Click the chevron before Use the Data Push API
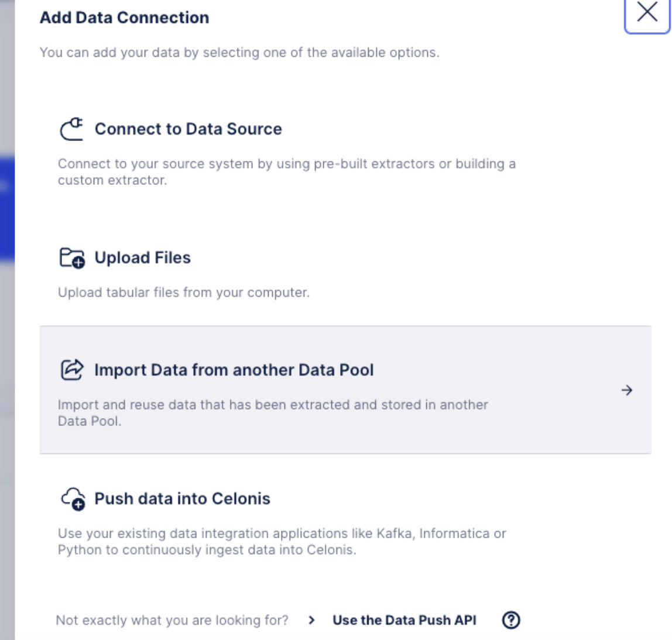 (311, 620)
